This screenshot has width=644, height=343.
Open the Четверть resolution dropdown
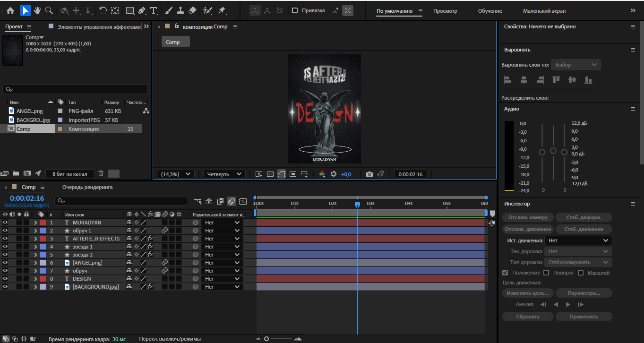pyautogui.click(x=224, y=174)
